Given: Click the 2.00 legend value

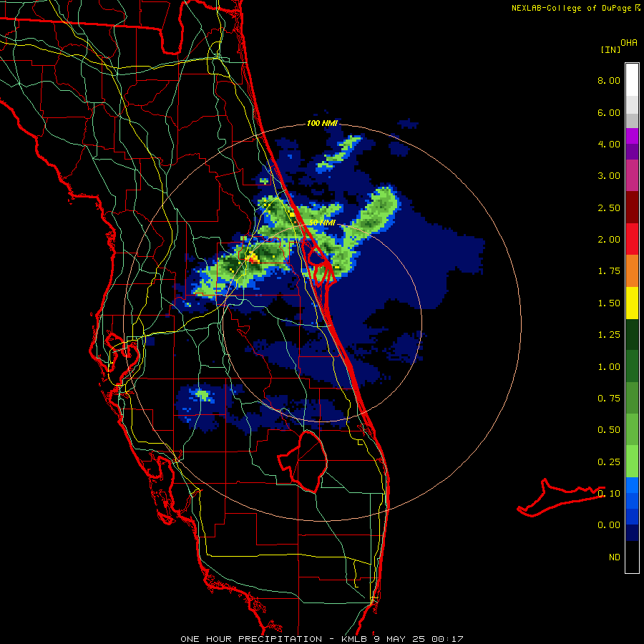Looking at the screenshot, I should coord(609,240).
